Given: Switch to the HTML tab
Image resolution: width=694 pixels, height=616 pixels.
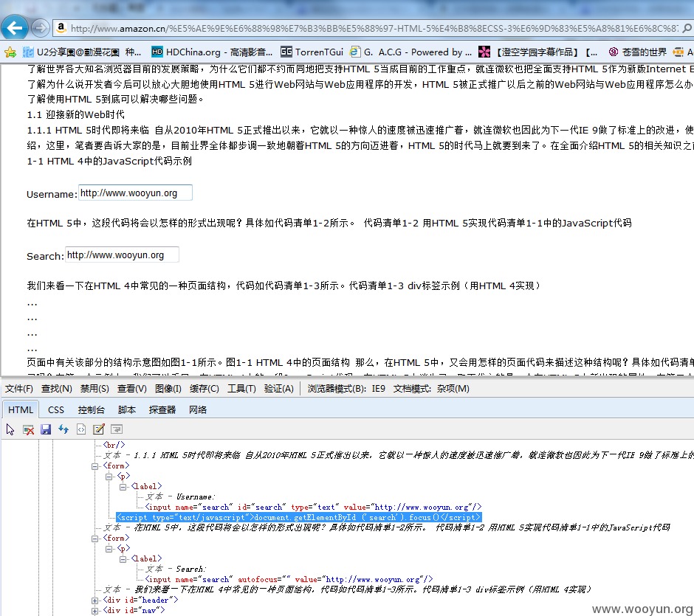Looking at the screenshot, I should click(x=21, y=410).
